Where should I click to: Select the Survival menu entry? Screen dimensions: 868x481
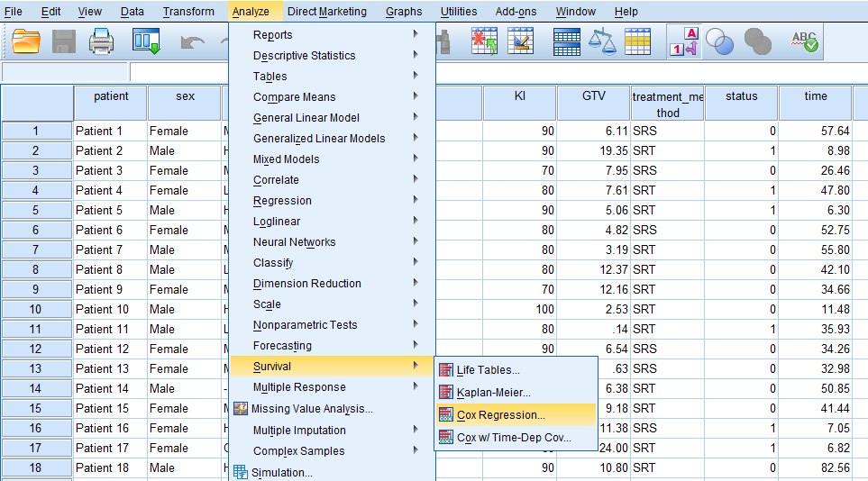[x=332, y=366]
